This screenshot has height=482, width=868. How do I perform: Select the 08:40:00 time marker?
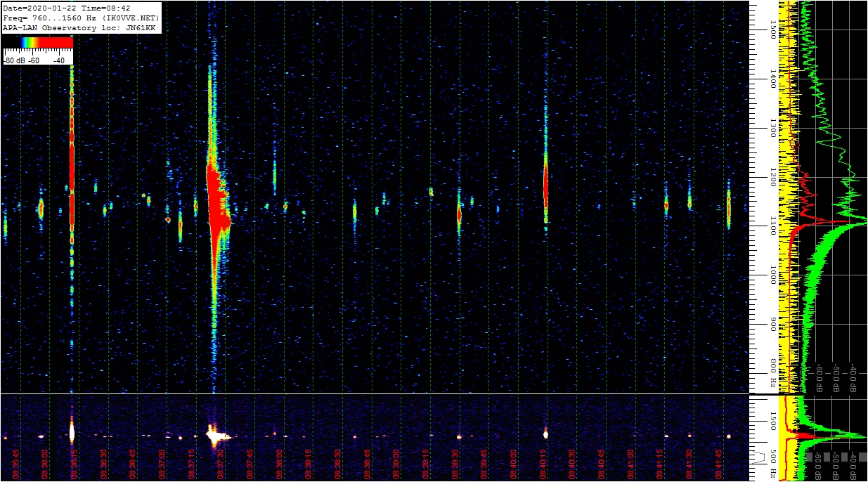point(514,464)
